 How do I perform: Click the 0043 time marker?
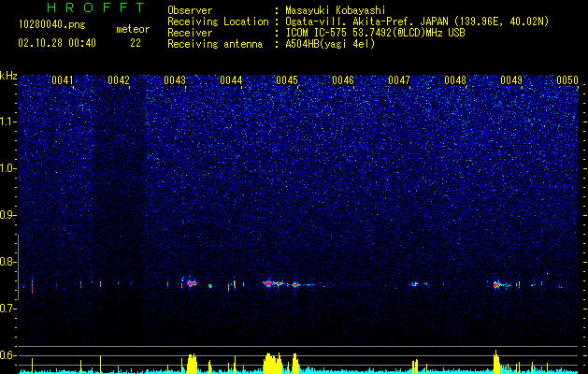pyautogui.click(x=175, y=80)
